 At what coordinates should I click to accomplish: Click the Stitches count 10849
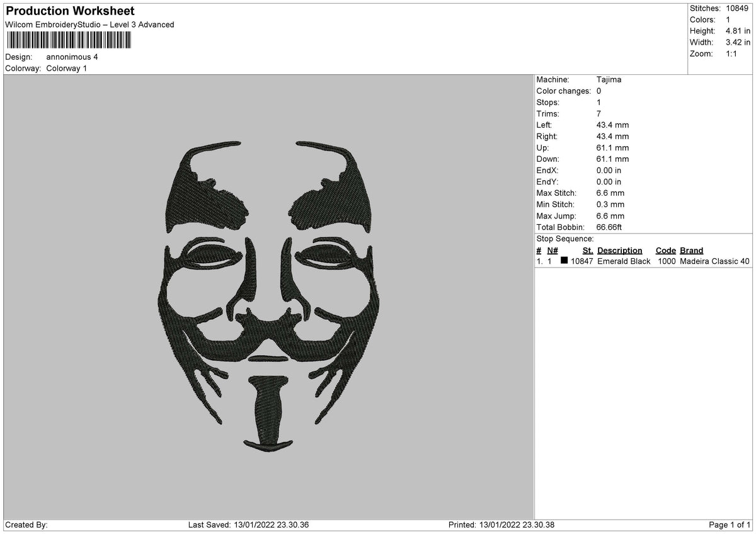pyautogui.click(x=738, y=8)
